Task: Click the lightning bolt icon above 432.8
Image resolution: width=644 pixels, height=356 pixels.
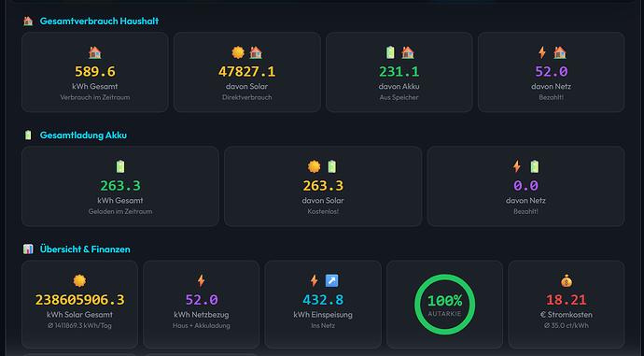Action: pos(315,280)
